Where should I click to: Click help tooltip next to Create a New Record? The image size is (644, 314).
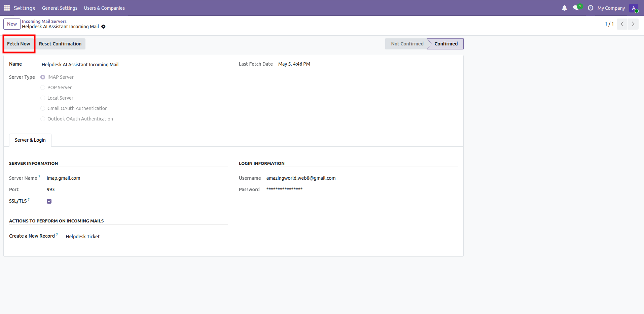(x=57, y=234)
